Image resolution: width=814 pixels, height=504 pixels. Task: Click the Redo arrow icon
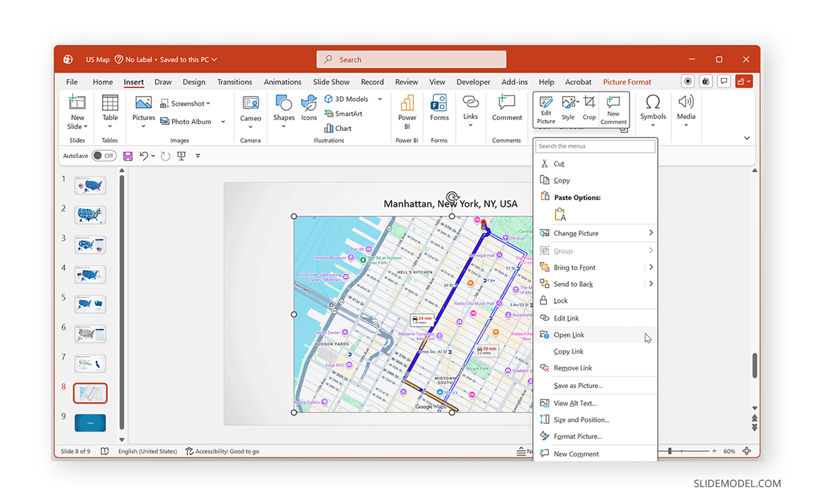[x=165, y=156]
